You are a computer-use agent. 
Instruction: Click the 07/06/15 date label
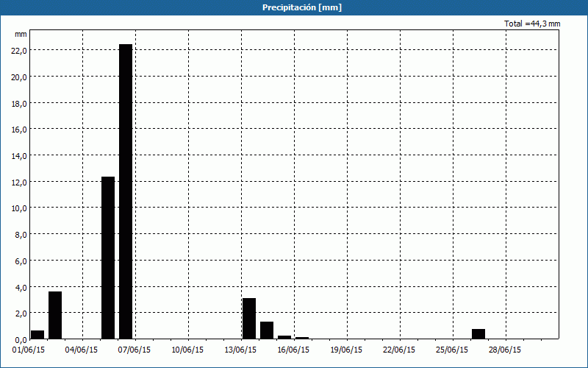click(x=135, y=350)
